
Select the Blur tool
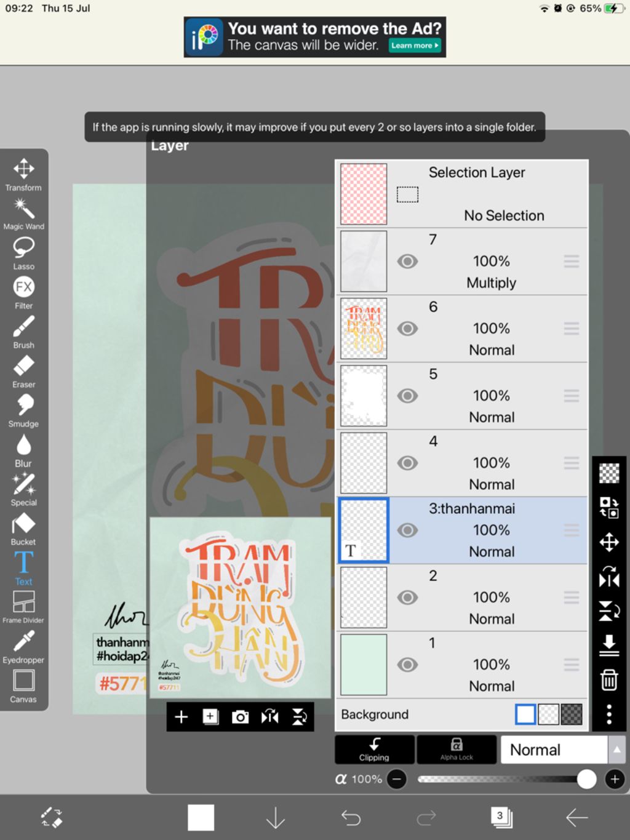pyautogui.click(x=23, y=450)
